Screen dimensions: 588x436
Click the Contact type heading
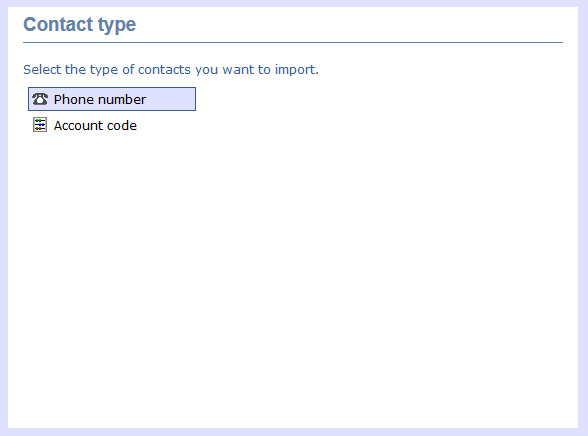[x=80, y=25]
